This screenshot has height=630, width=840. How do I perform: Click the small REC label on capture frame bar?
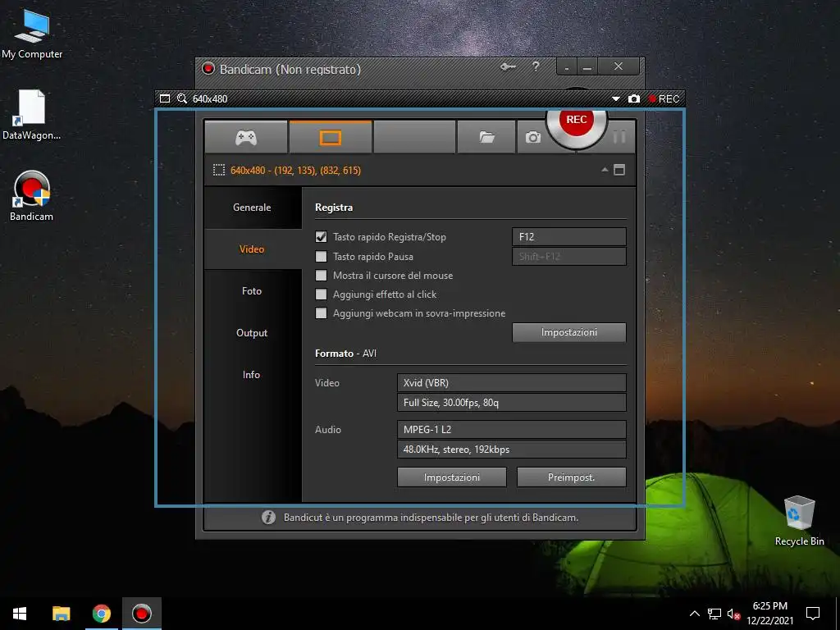tap(664, 99)
